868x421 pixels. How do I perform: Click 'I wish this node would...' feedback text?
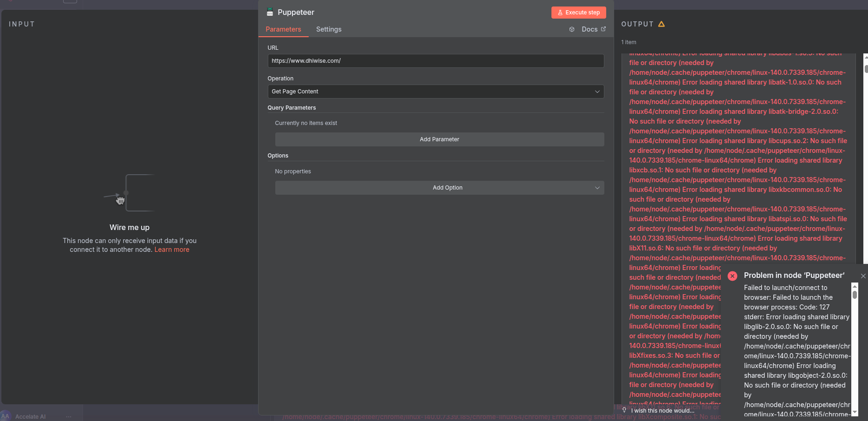click(662, 410)
